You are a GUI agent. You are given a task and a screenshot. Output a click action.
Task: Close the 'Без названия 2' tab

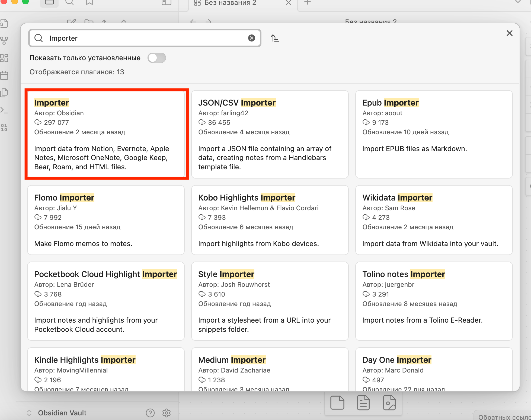point(289,3)
